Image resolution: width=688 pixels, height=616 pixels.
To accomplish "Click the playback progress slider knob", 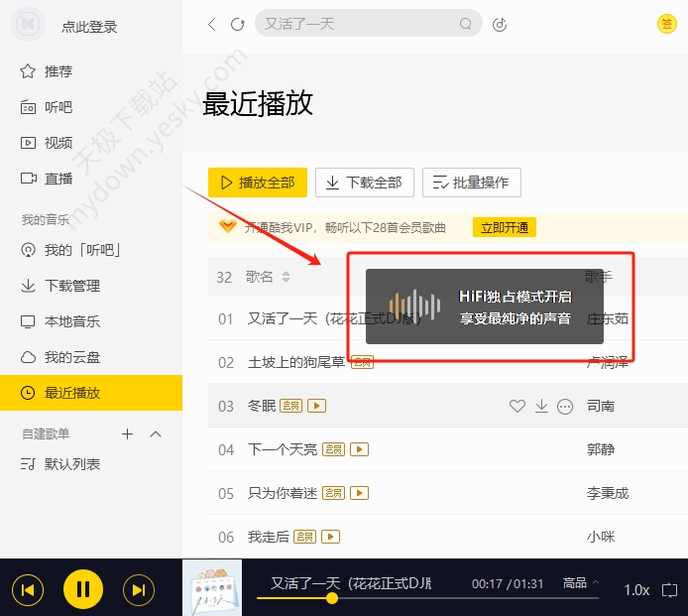I will 332,597.
